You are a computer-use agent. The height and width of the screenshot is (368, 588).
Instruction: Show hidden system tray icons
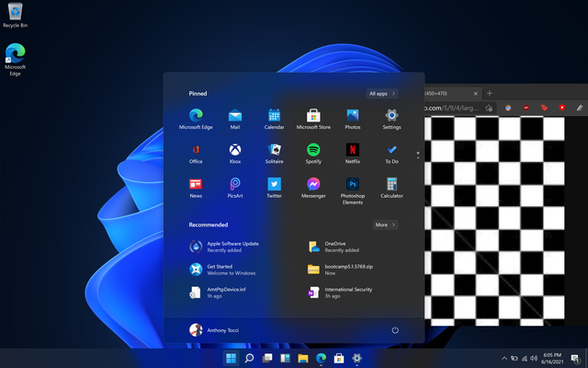[x=504, y=359]
